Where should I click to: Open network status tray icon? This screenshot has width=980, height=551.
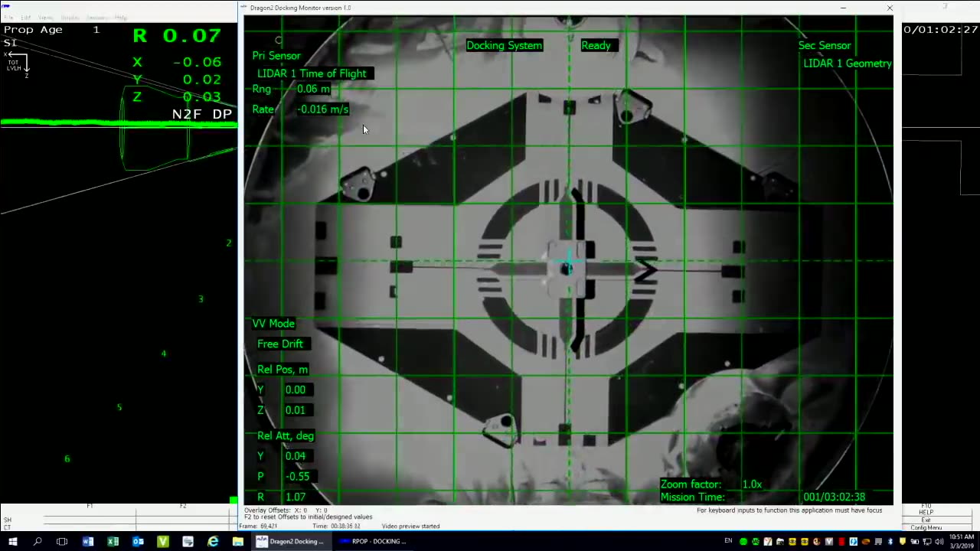pyautogui.click(x=927, y=542)
